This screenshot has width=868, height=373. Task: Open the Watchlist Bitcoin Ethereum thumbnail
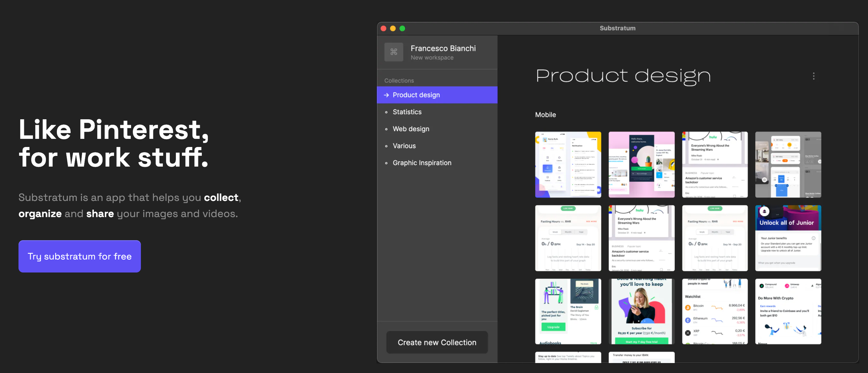tap(715, 311)
